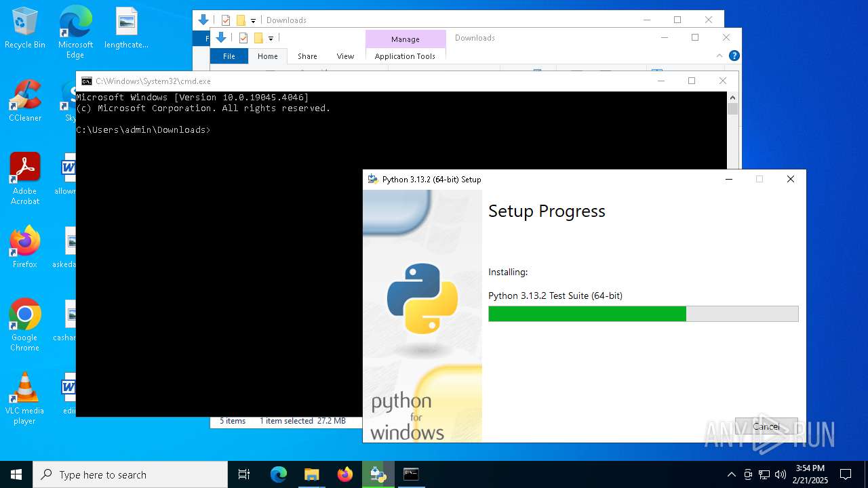Open Microsoft Edge from the taskbar
The height and width of the screenshot is (488, 868).
[279, 474]
